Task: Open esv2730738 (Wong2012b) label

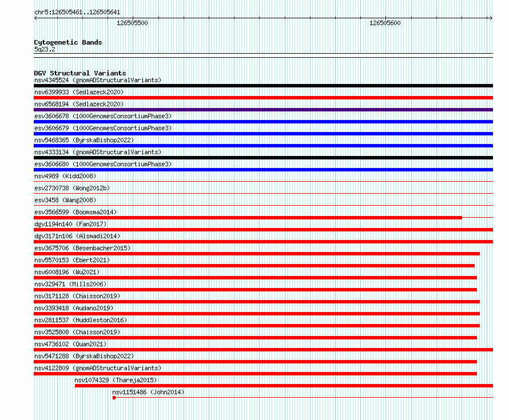Action: 72,188
